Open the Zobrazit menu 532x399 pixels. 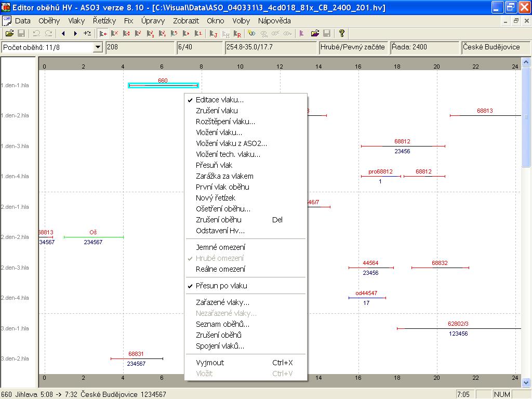(186, 21)
